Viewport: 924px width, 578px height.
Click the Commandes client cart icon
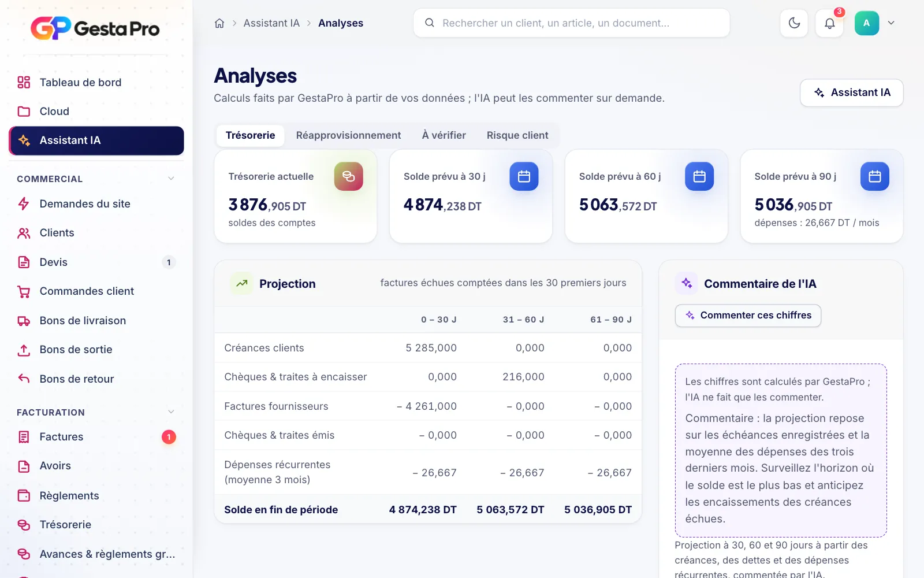click(x=24, y=291)
